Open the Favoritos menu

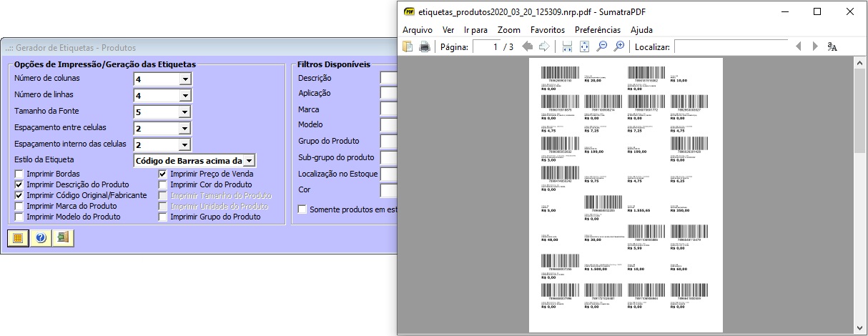tap(548, 30)
